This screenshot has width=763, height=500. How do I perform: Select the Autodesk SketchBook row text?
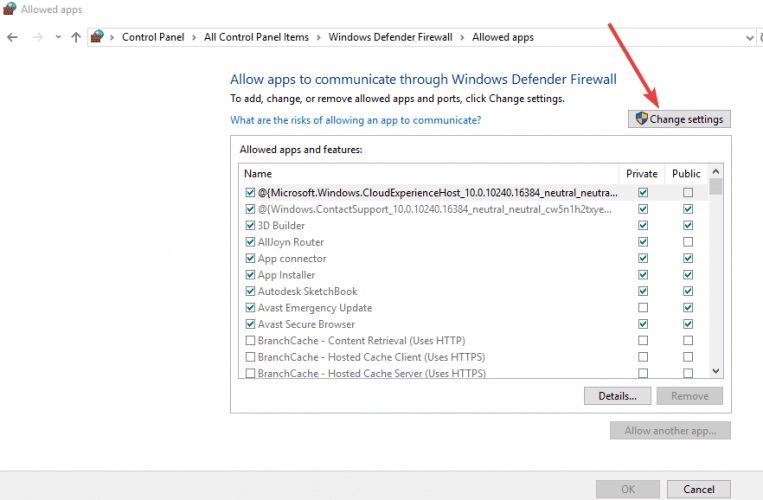coord(308,291)
